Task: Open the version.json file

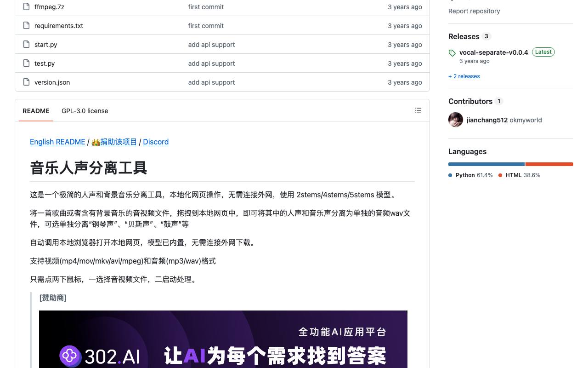Action: coord(52,82)
